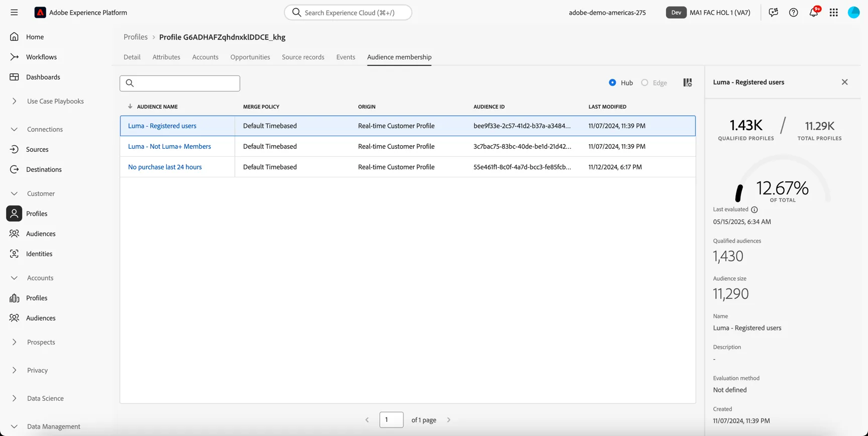Open the help question mark icon
This screenshot has width=868, height=436.
coord(794,13)
